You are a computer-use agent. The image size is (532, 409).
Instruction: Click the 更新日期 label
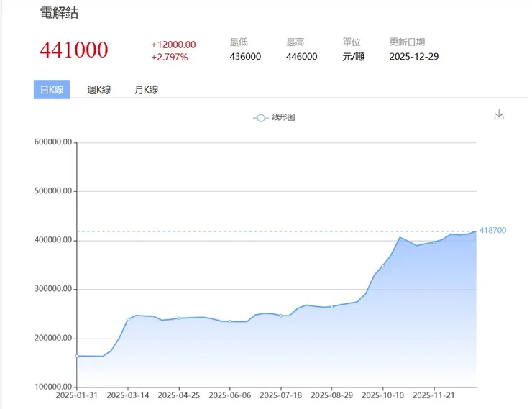coord(407,42)
